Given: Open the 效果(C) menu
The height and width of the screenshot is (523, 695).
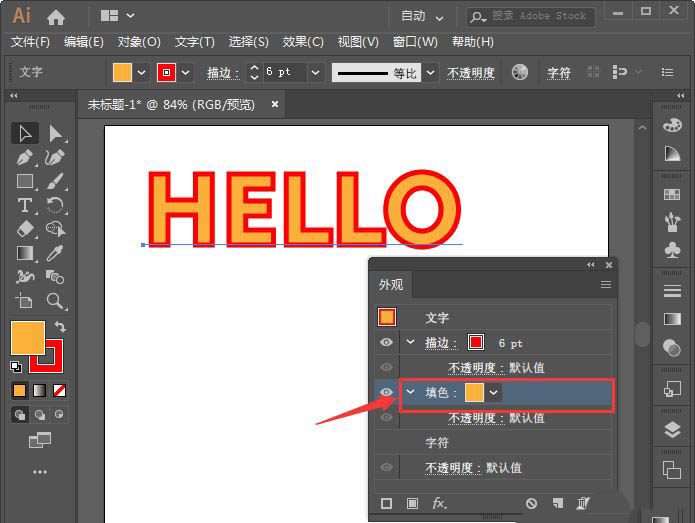Looking at the screenshot, I should 303,42.
